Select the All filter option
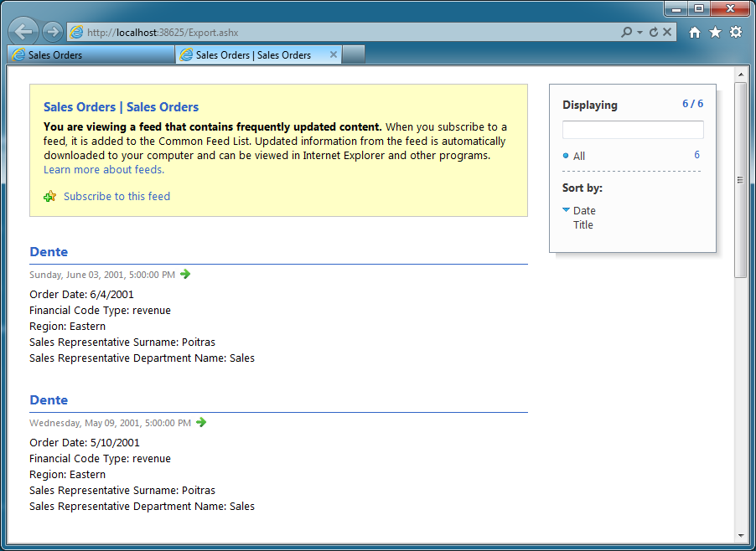Image resolution: width=756 pixels, height=551 pixels. pyautogui.click(x=578, y=156)
